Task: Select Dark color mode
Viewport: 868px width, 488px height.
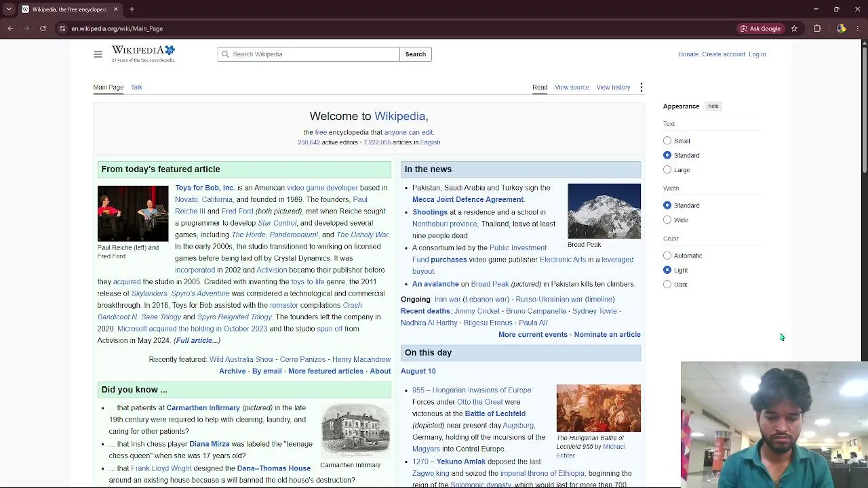Action: (667, 285)
